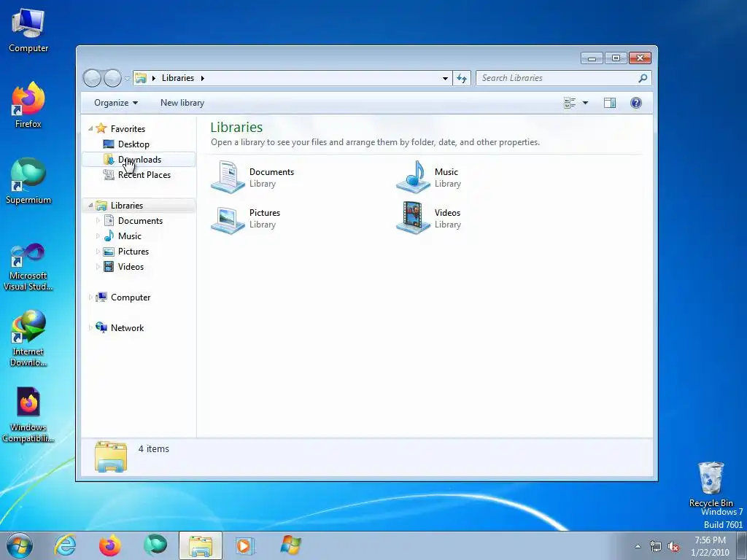The height and width of the screenshot is (560, 747).
Task: Open Recent Places in Favorites
Action: pyautogui.click(x=139, y=175)
